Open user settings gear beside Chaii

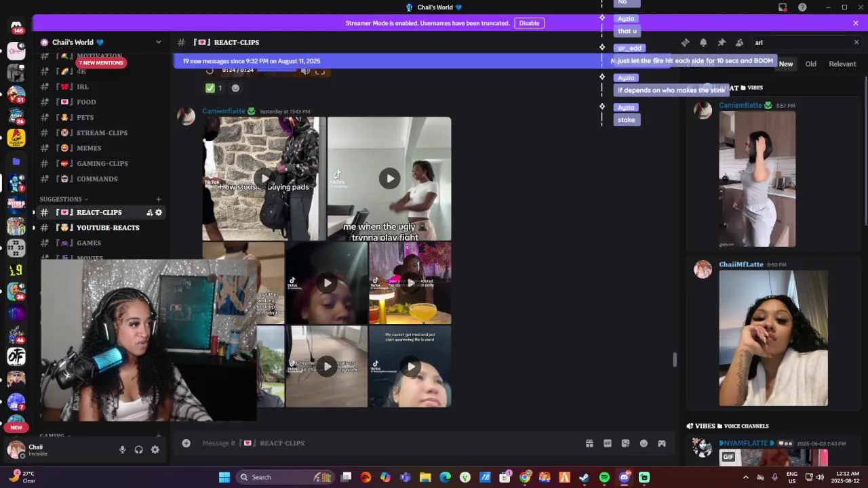155,449
